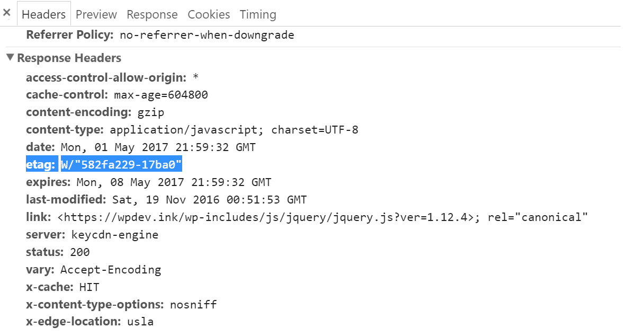Click the status 200 row
This screenshot has height=336, width=644.
(x=58, y=252)
